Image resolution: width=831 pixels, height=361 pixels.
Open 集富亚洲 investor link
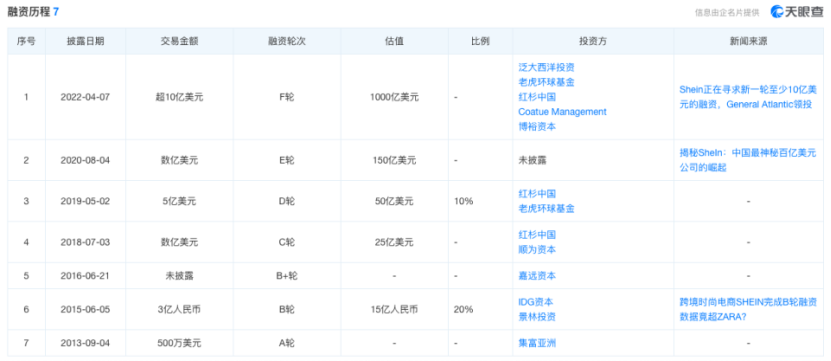click(x=537, y=344)
